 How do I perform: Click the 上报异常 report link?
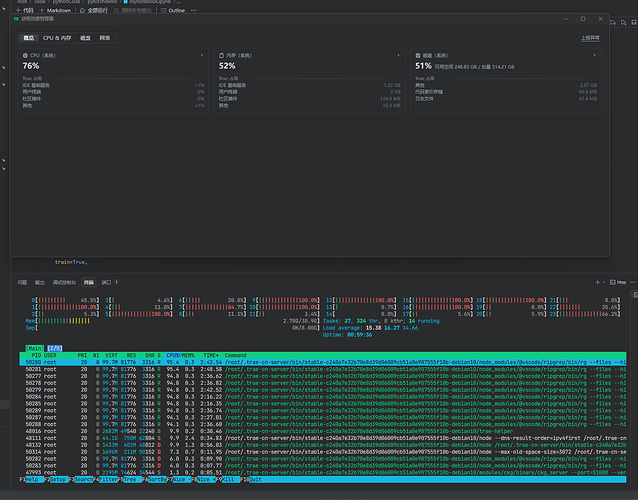(590, 38)
